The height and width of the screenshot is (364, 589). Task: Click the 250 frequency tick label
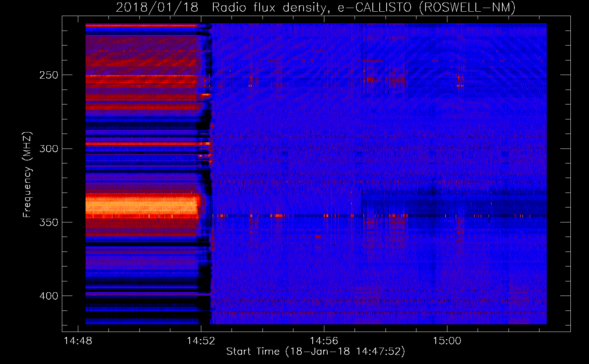point(49,75)
